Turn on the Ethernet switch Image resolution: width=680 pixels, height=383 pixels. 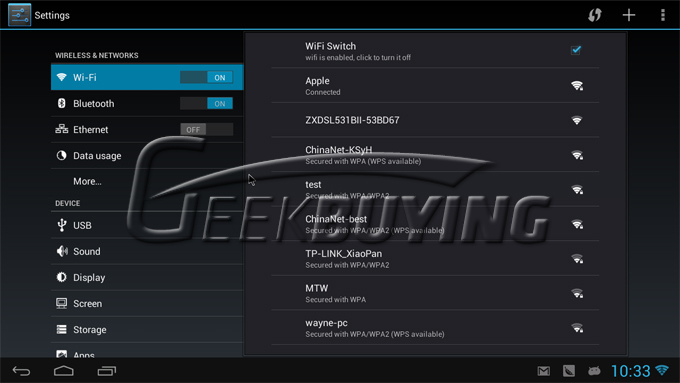(x=206, y=130)
